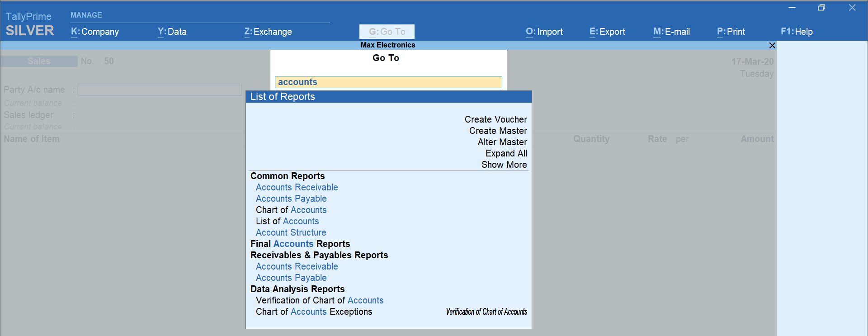This screenshot has width=868, height=336.
Task: Click the Amount column header
Action: 757,139
